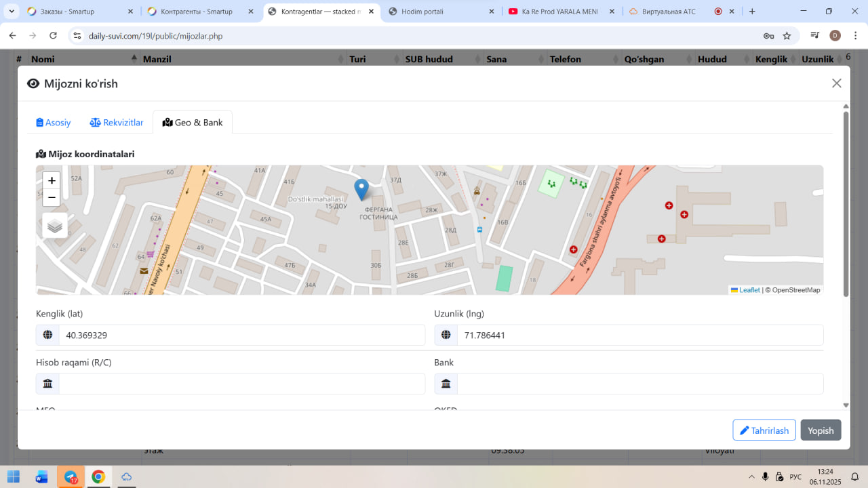The image size is (868, 488).
Task: Click the blue location marker pin
Action: (361, 189)
